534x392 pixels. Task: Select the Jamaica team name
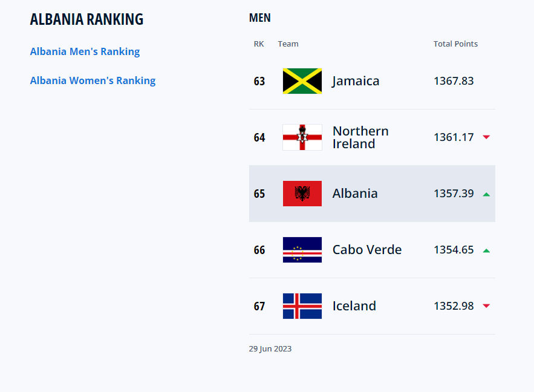pyautogui.click(x=356, y=81)
